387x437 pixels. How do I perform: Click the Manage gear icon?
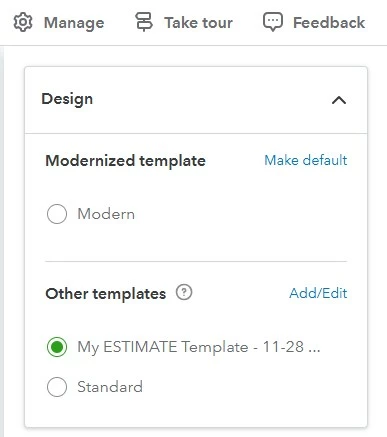coord(23,22)
